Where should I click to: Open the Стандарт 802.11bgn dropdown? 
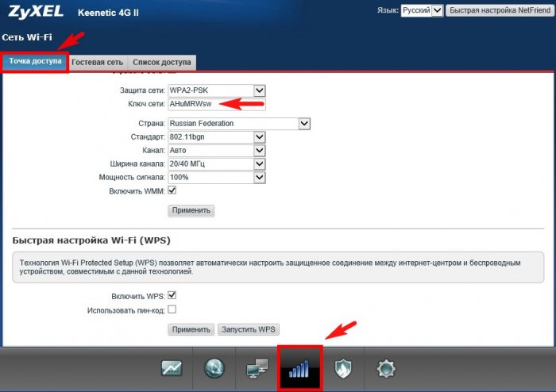click(216, 137)
